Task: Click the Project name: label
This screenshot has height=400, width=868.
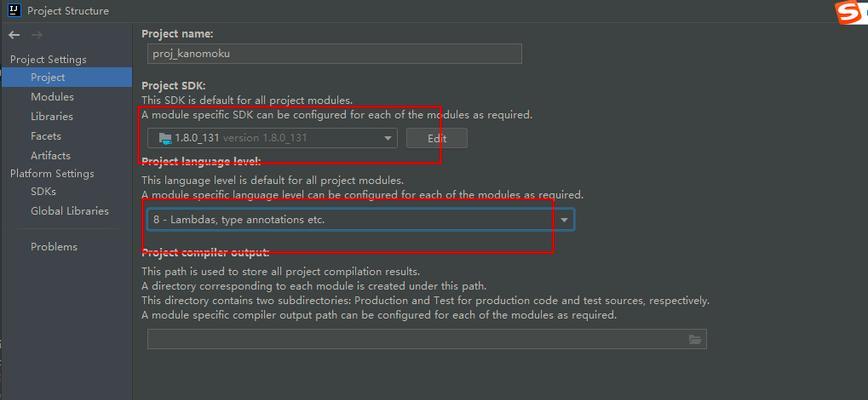Action: click(177, 34)
